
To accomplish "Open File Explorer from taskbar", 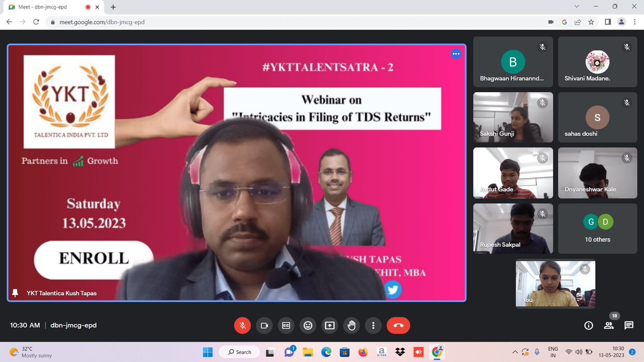I will [x=308, y=352].
